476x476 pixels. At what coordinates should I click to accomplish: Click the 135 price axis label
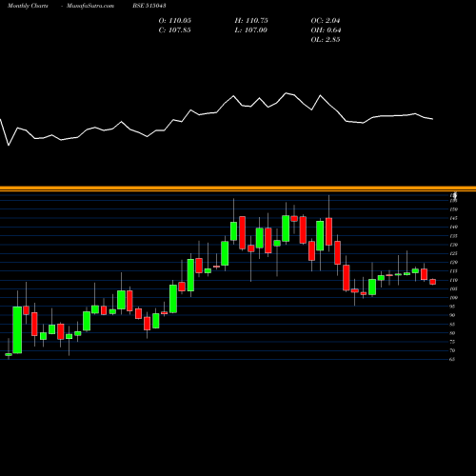(x=453, y=236)
